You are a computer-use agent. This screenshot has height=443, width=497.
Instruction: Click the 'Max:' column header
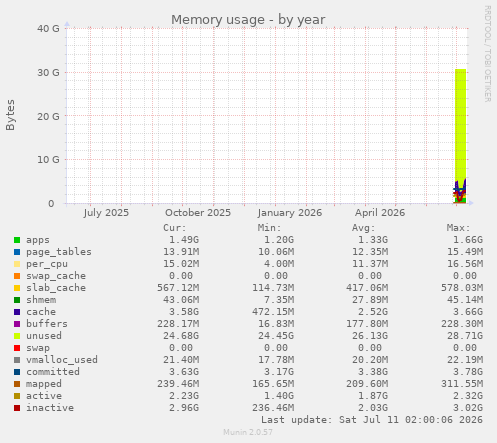coord(458,228)
